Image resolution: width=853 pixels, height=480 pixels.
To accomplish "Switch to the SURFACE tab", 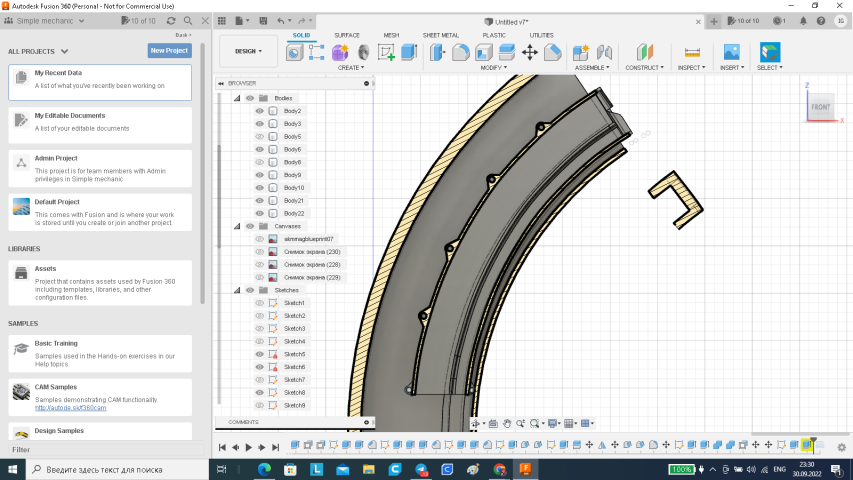I will 347,35.
